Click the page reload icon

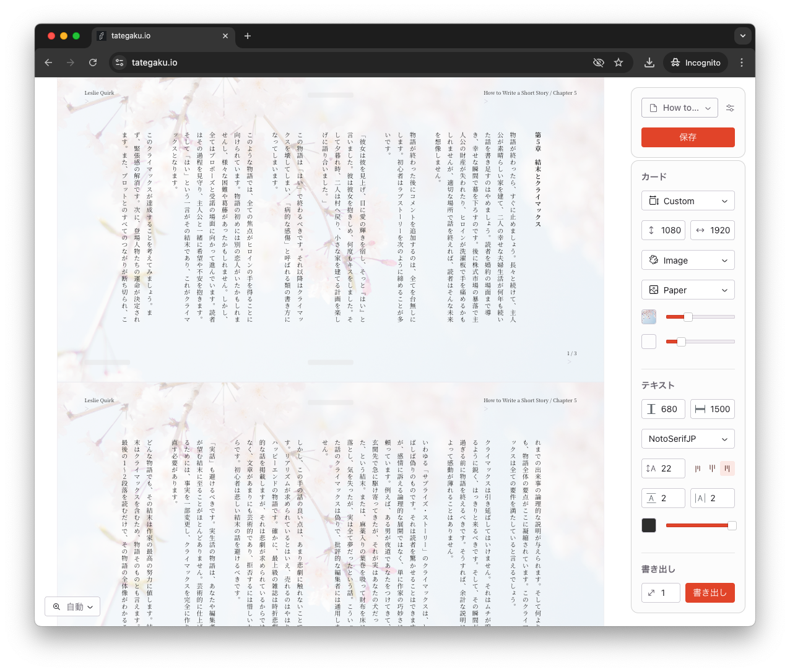pos(93,62)
